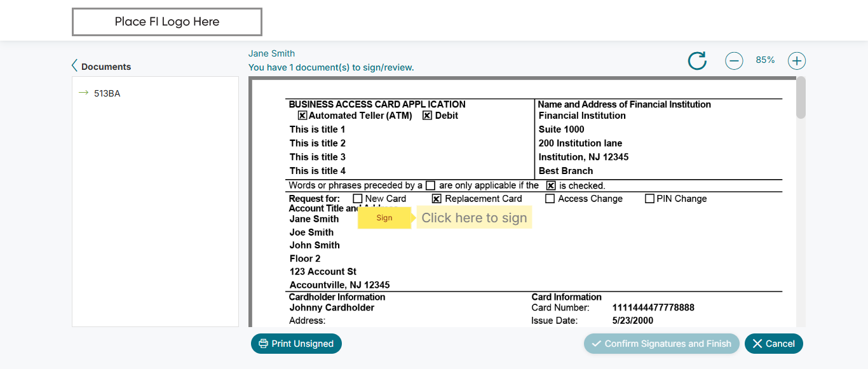
Task: Uncheck the Replacement Card checkbox
Action: point(437,199)
